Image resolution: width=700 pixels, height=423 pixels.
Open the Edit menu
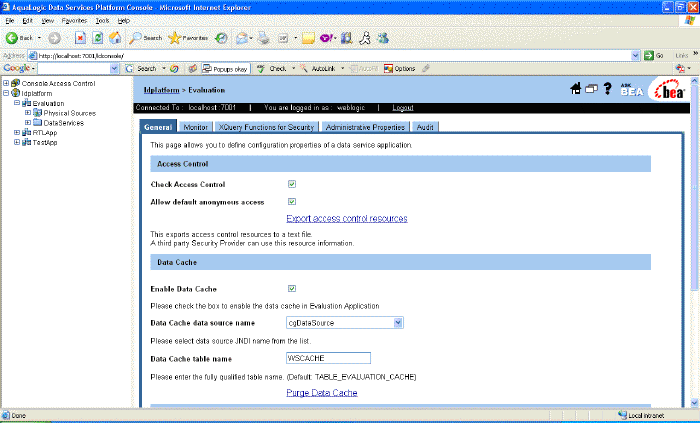click(28, 21)
